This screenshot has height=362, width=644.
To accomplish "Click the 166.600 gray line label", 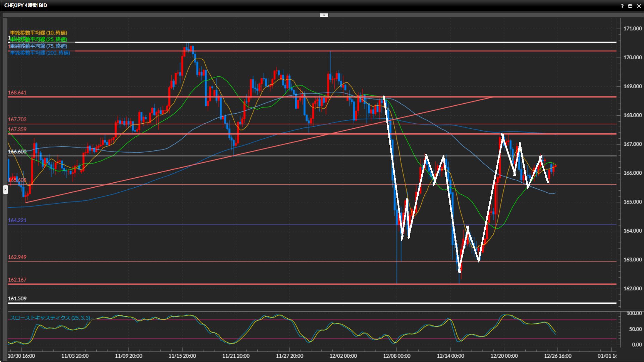I will (x=17, y=152).
